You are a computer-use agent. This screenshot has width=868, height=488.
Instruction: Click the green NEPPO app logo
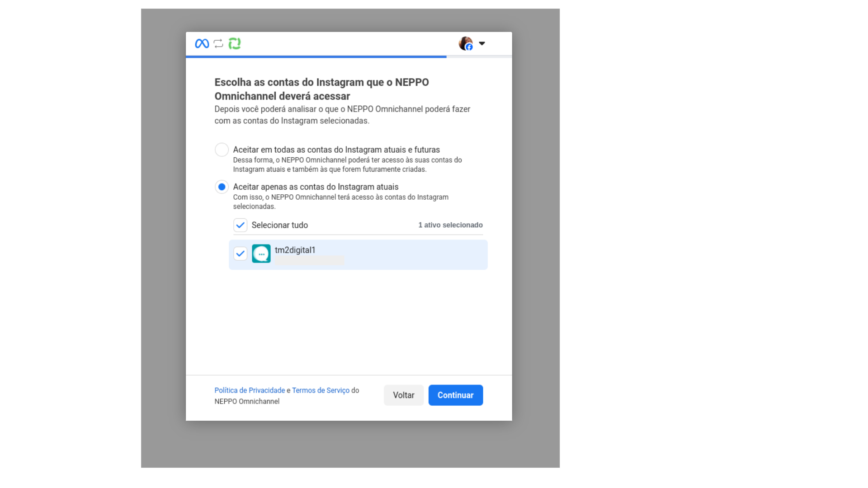[x=235, y=43]
